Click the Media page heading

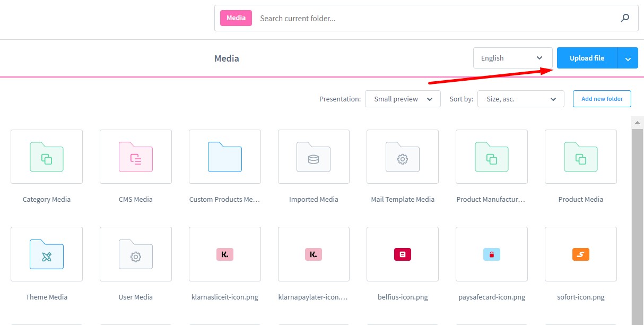[x=227, y=58]
